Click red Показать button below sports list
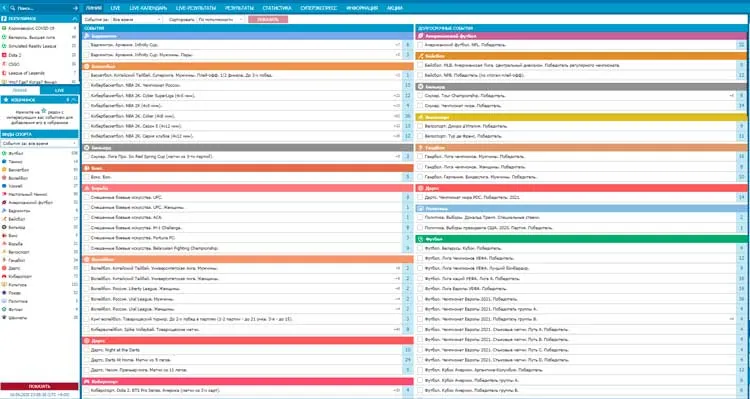The width and height of the screenshot is (750, 399). (40, 386)
